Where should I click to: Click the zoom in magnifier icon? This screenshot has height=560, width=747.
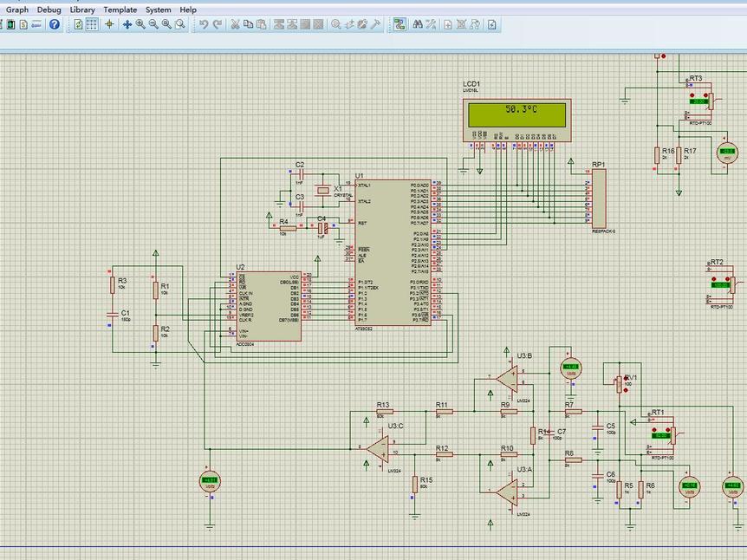(x=140, y=24)
